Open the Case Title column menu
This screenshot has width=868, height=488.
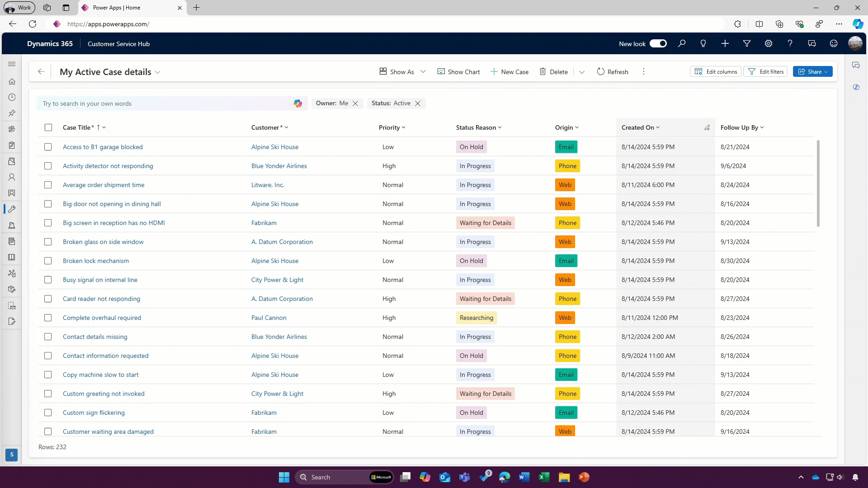tap(104, 127)
